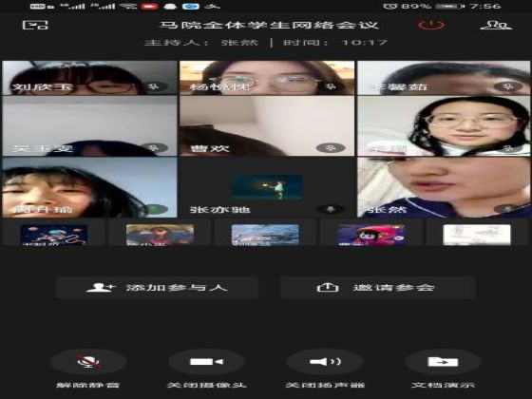This screenshot has width=532, height=399.
Task: Click 邀请参会 button
Action: (377, 288)
